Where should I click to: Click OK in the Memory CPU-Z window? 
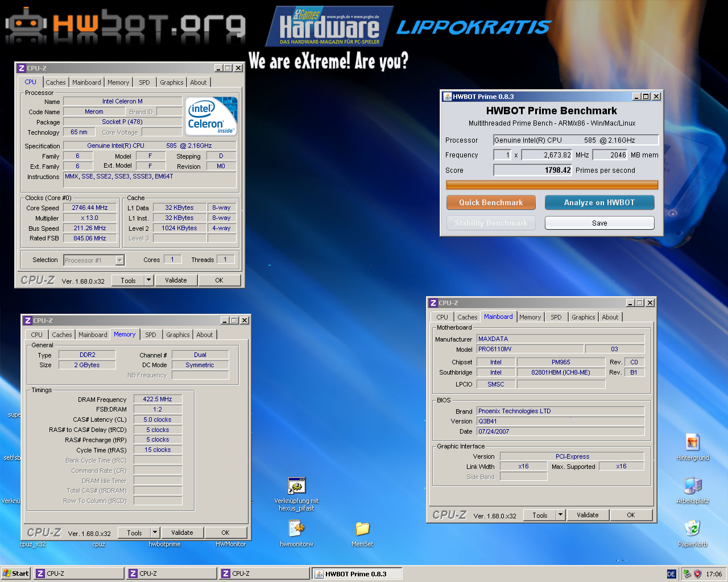tap(225, 533)
